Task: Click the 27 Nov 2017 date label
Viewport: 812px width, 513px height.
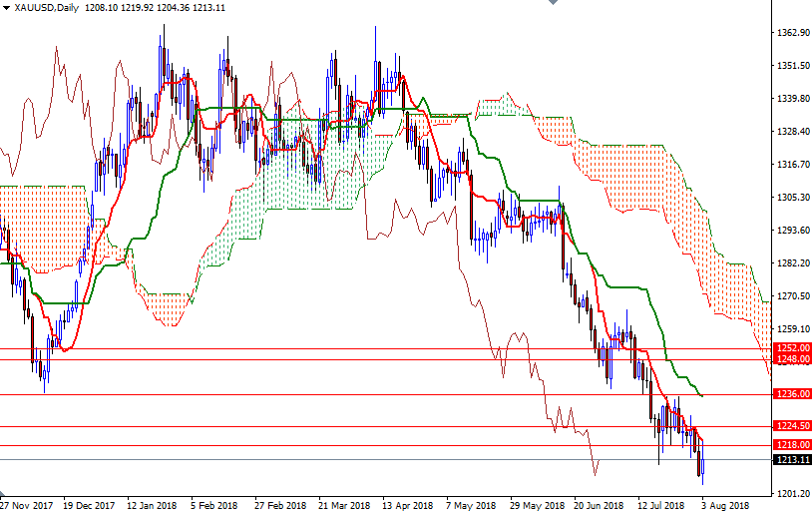Action: [x=26, y=505]
